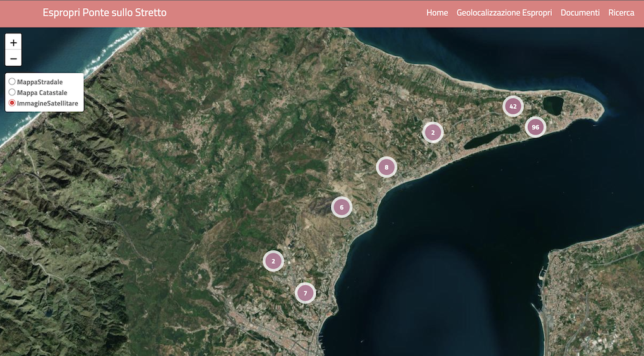The height and width of the screenshot is (356, 644).
Task: Click the Espropri Ponte sullo Stretto title
Action: point(105,13)
